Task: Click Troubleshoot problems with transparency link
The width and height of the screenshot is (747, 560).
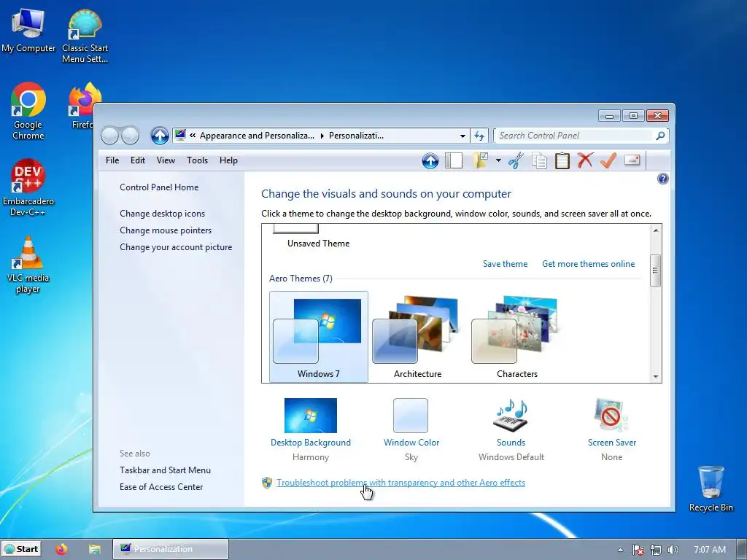Action: [x=400, y=483]
